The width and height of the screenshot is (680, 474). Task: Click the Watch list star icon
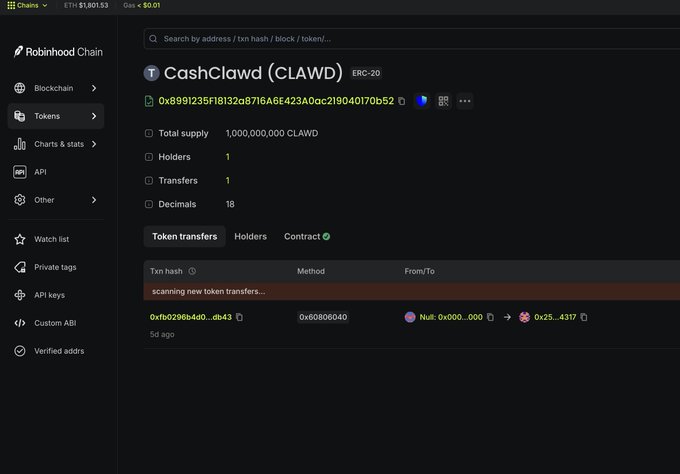20,239
